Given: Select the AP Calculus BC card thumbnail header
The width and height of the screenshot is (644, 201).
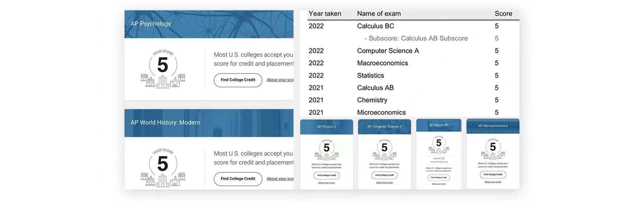Looking at the screenshot, I should [439, 125].
